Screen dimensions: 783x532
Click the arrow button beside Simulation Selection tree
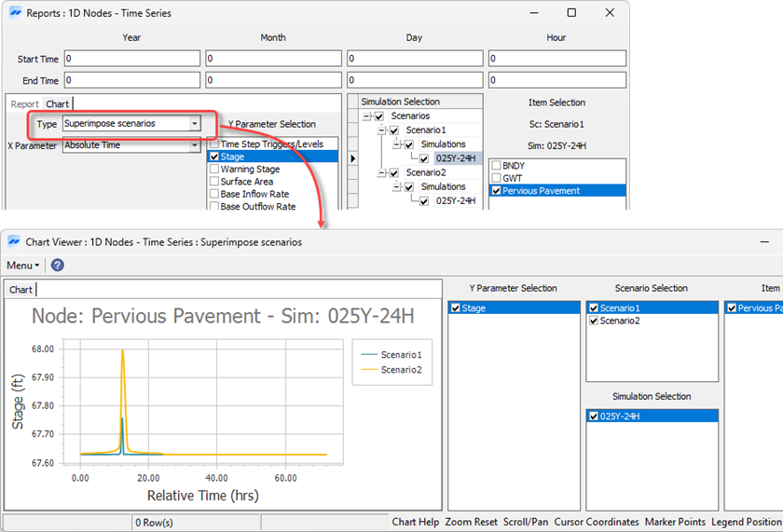351,158
